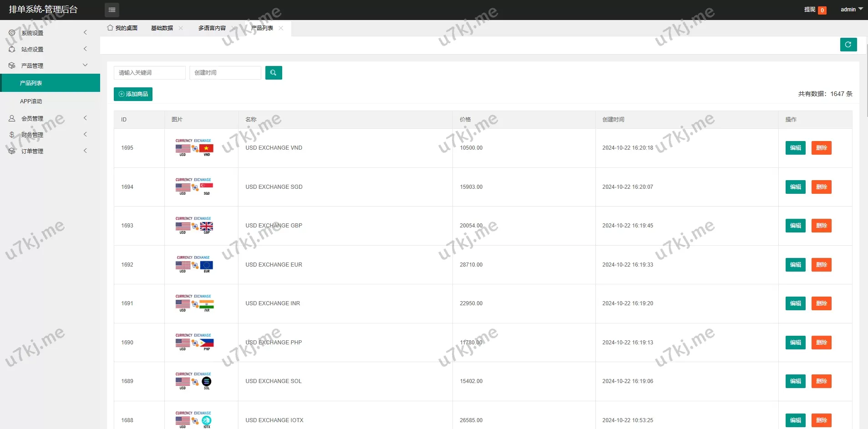The width and height of the screenshot is (868, 429).
Task: Switch to the 多语言内容 tab
Action: (212, 28)
